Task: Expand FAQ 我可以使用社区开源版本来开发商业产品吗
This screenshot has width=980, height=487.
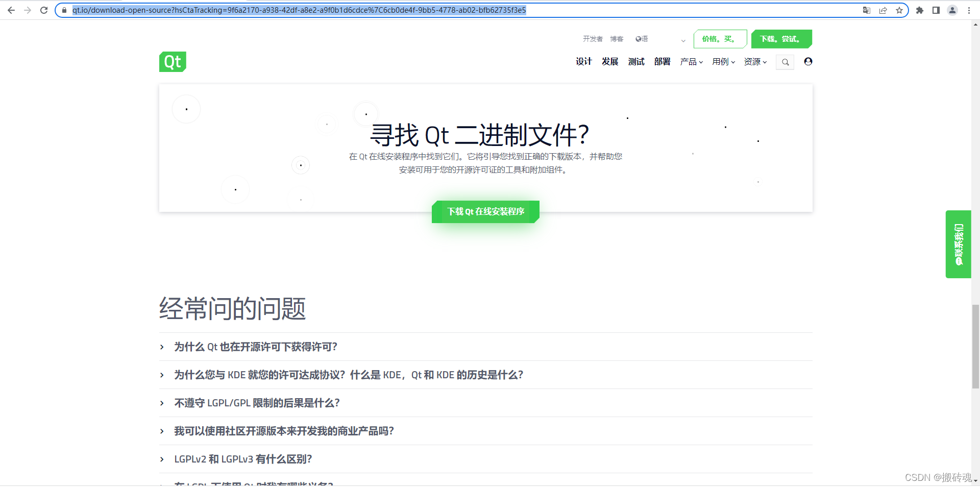Action: (485, 431)
